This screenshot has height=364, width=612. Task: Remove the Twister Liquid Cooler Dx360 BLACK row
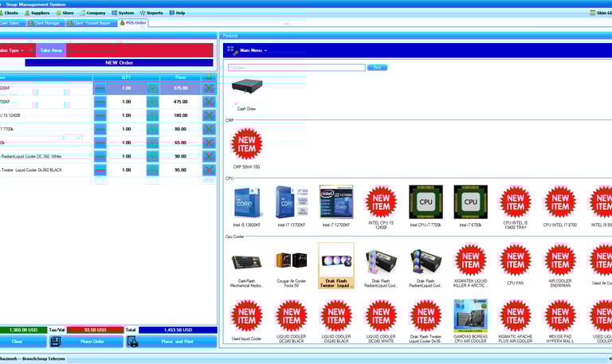pos(210,170)
